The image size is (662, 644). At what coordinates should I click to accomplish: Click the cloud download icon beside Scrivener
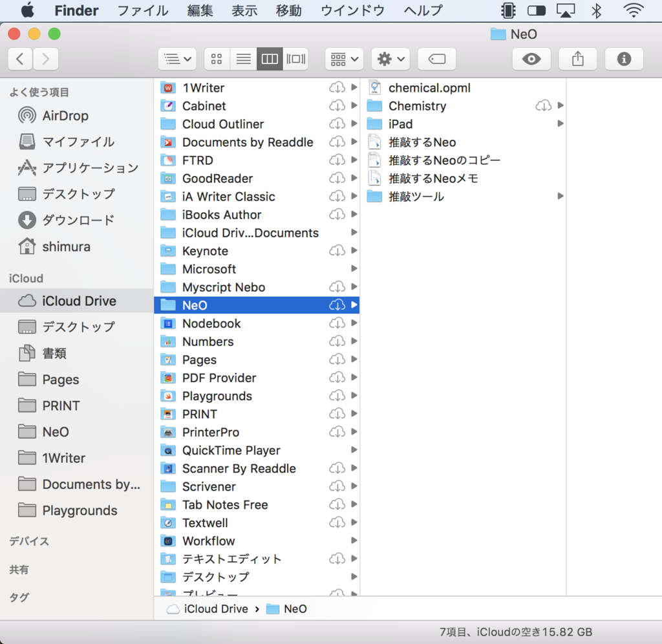[x=337, y=486]
